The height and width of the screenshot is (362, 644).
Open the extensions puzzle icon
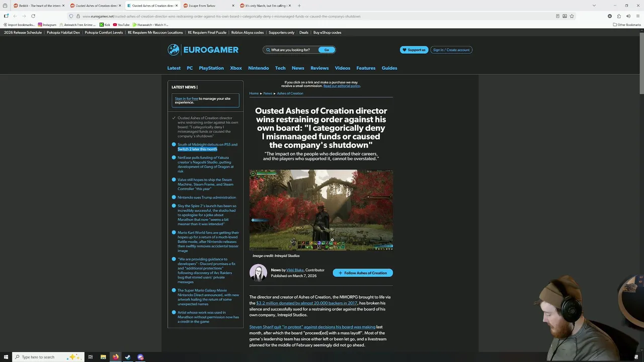619,16
